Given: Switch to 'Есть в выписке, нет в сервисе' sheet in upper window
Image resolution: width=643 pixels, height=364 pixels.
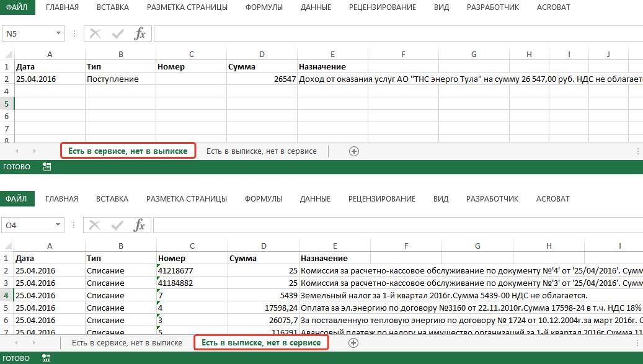Looking at the screenshot, I should coord(262,151).
